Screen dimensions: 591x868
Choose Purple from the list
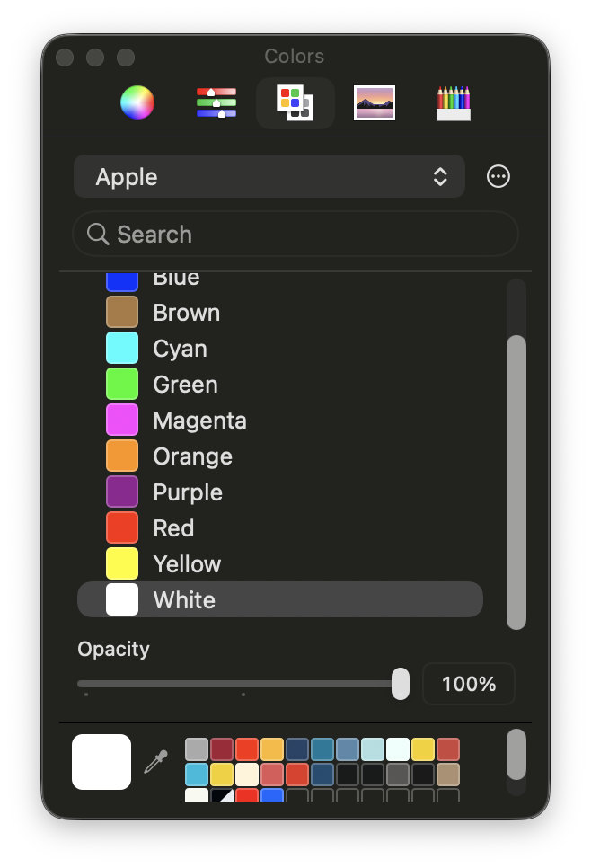[187, 492]
